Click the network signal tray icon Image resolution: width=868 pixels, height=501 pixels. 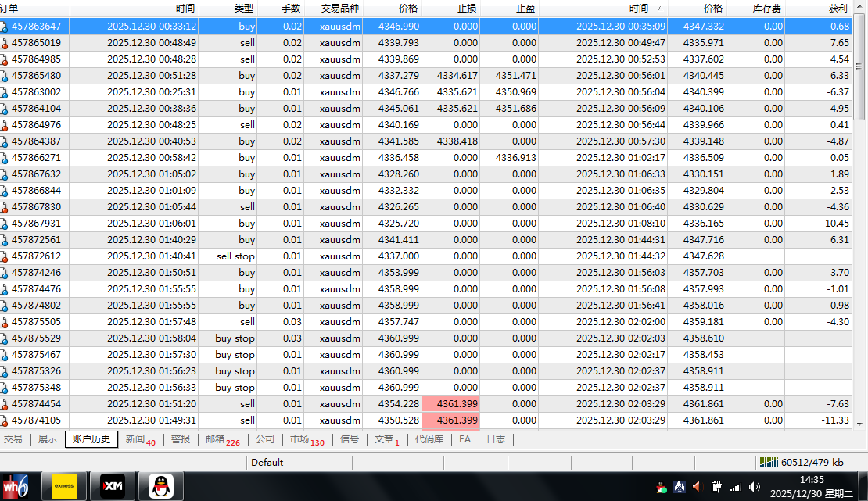[x=735, y=487]
